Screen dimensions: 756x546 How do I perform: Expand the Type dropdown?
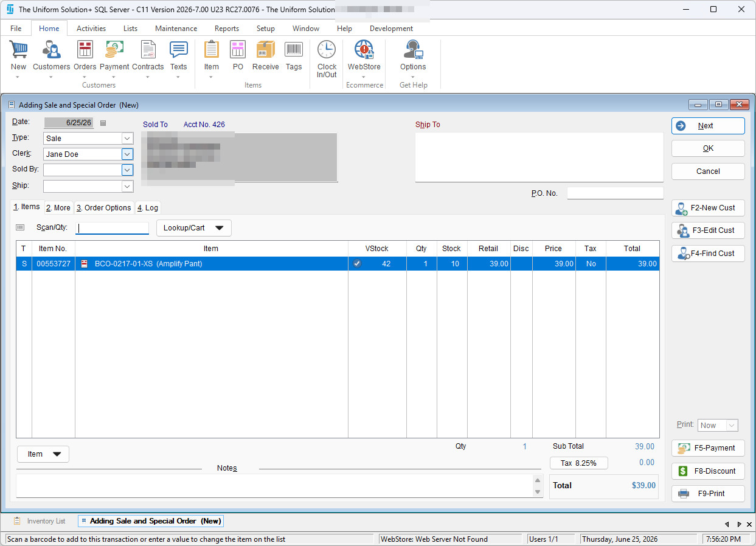pos(127,139)
